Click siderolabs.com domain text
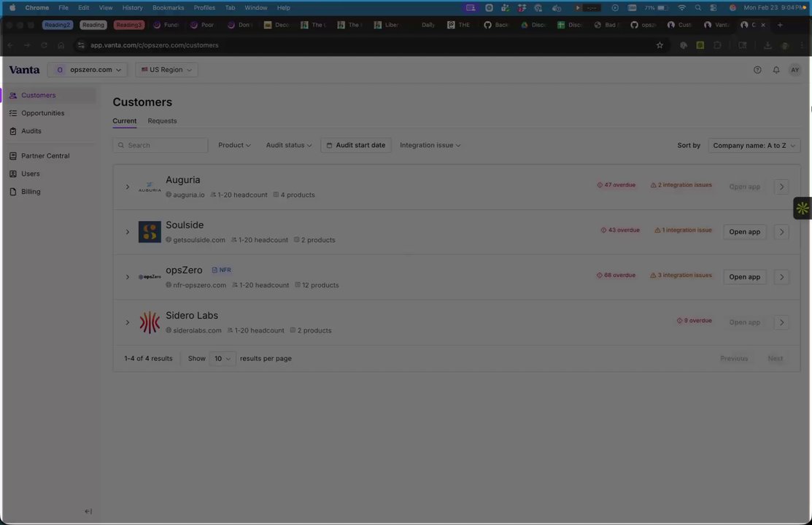The width and height of the screenshot is (812, 525). 197,330
